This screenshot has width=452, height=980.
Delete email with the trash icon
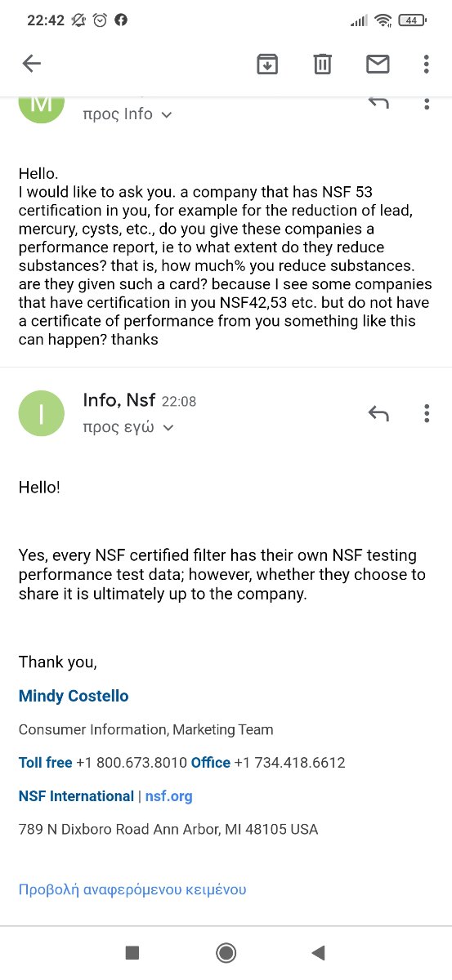(323, 64)
